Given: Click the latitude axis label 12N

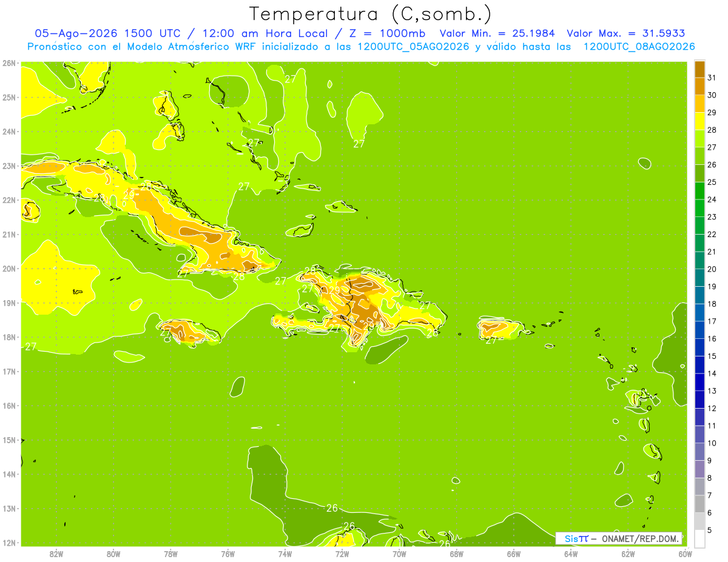Looking at the screenshot, I should [x=9, y=543].
